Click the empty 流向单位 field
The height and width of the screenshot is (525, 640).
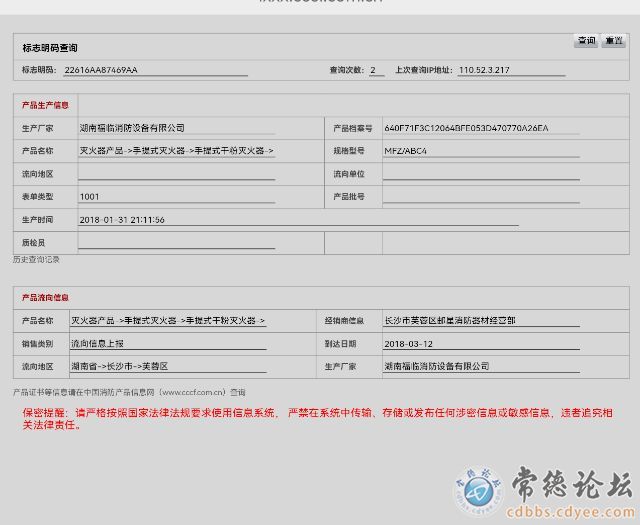pyautogui.click(x=481, y=174)
